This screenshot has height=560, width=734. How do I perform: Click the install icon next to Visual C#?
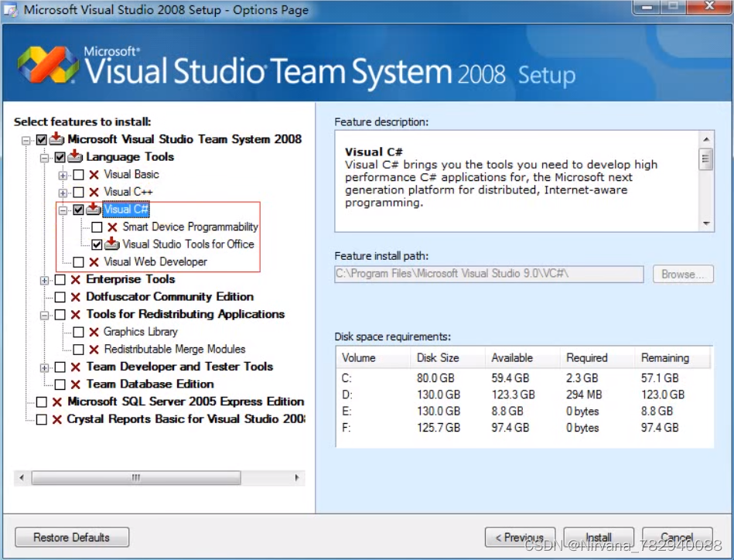coord(94,209)
